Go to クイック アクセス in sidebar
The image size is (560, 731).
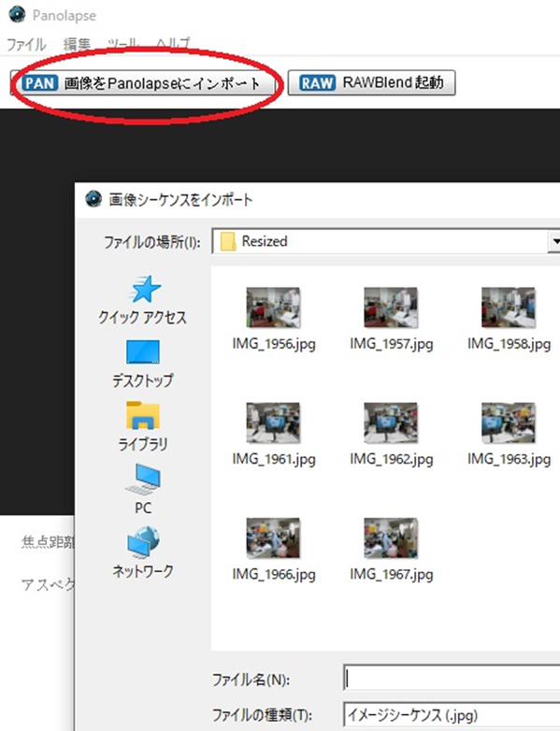(x=143, y=300)
